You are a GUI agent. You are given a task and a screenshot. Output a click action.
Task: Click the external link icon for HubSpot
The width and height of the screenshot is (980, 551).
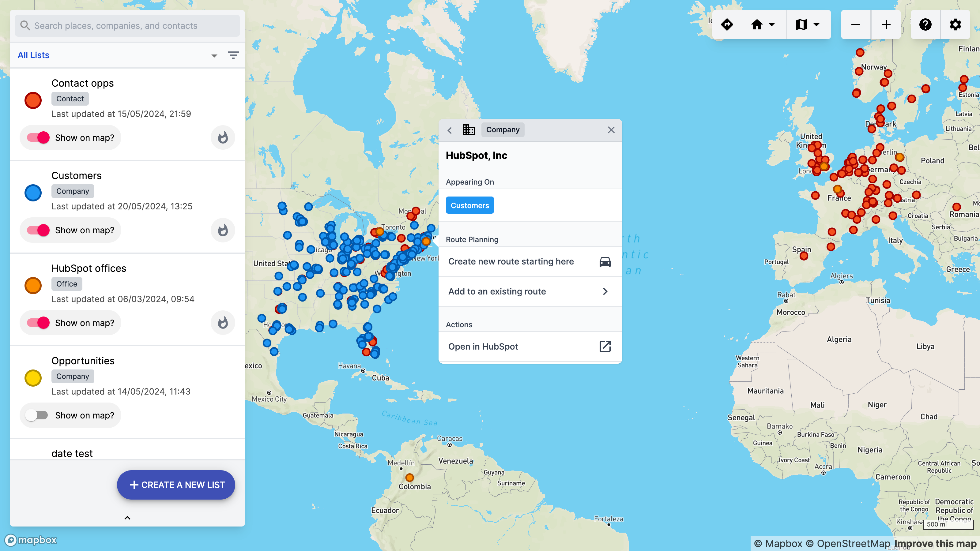tap(605, 347)
